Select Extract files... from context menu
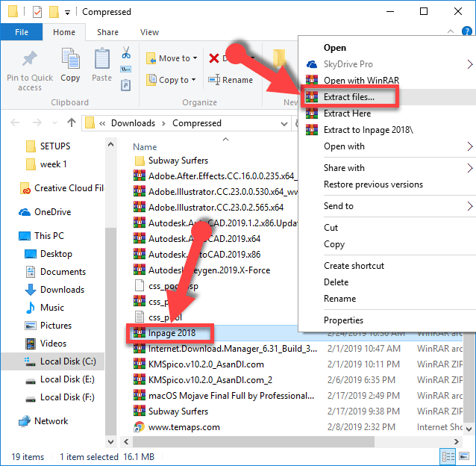Screen dimensions: 476x466 point(348,97)
